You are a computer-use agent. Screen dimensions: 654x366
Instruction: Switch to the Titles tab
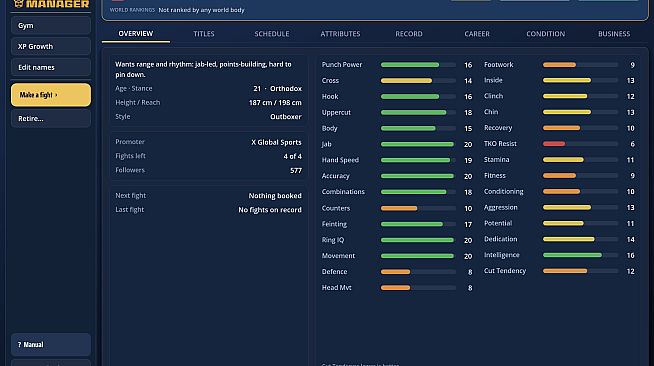(x=204, y=34)
